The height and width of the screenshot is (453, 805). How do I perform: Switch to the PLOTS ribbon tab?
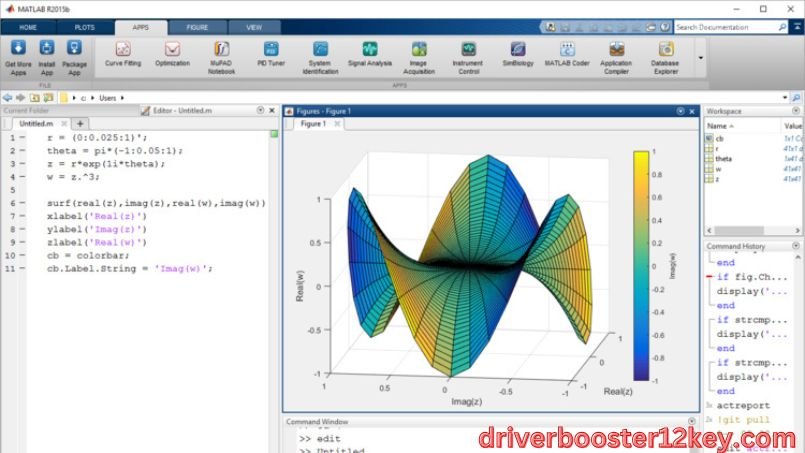pyautogui.click(x=85, y=27)
